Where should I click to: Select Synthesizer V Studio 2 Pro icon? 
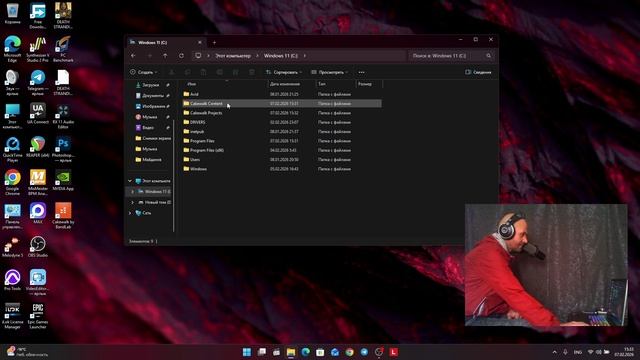tap(38, 49)
